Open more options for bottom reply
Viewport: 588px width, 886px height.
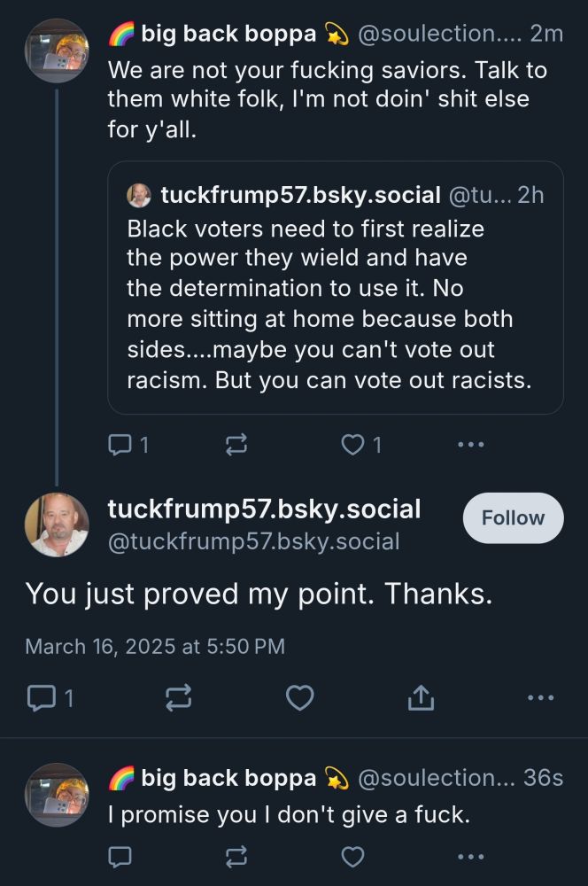(x=470, y=856)
